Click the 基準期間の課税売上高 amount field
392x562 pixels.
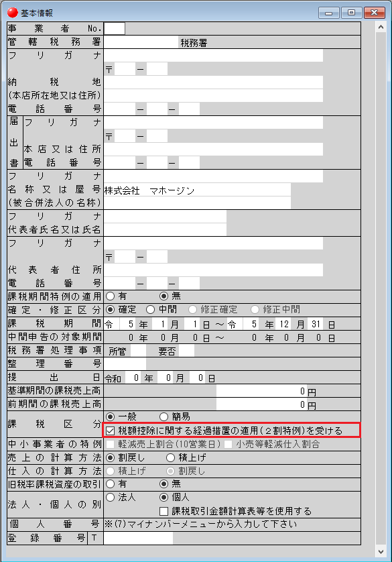(x=261, y=391)
